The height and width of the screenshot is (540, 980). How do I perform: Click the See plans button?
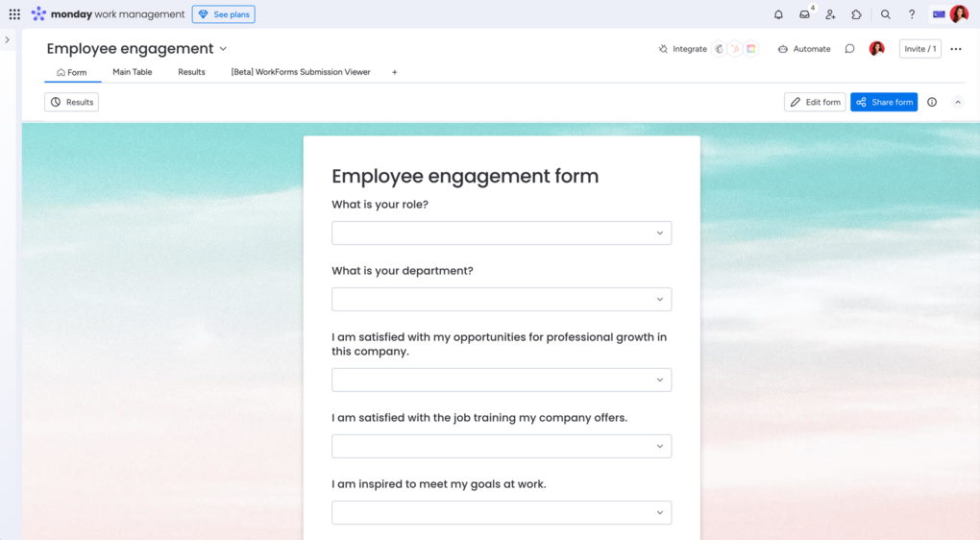[224, 14]
